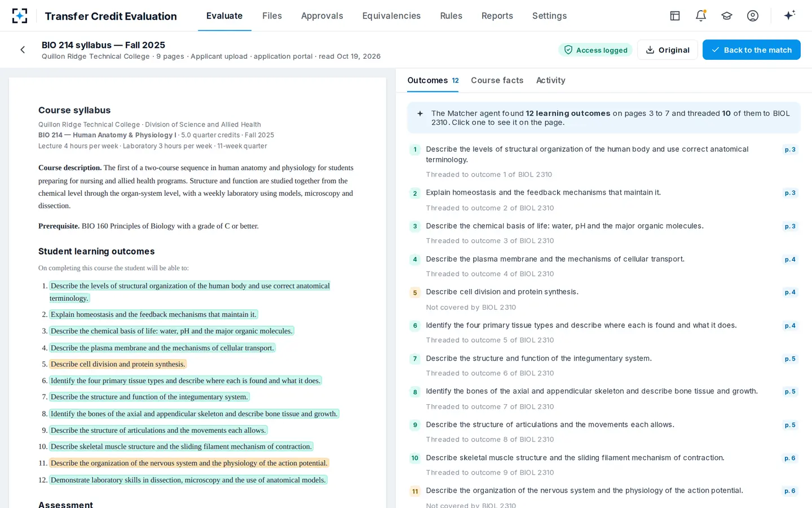Launch the AI sparkle assistant icon
Viewport: 812px width, 508px height.
(789, 15)
